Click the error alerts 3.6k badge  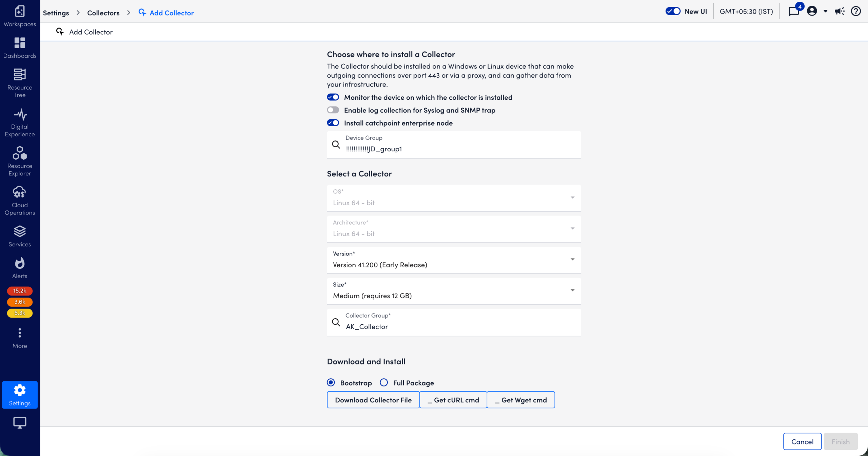coord(20,302)
